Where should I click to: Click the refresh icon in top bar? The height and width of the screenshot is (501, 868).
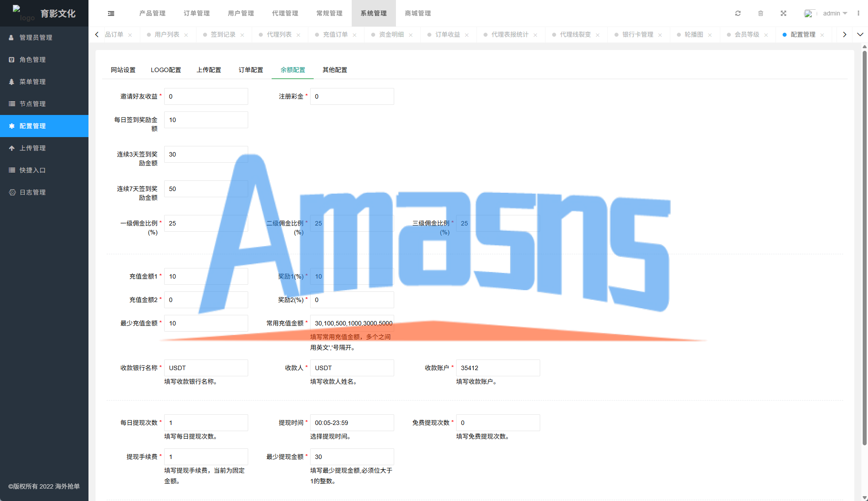point(738,13)
